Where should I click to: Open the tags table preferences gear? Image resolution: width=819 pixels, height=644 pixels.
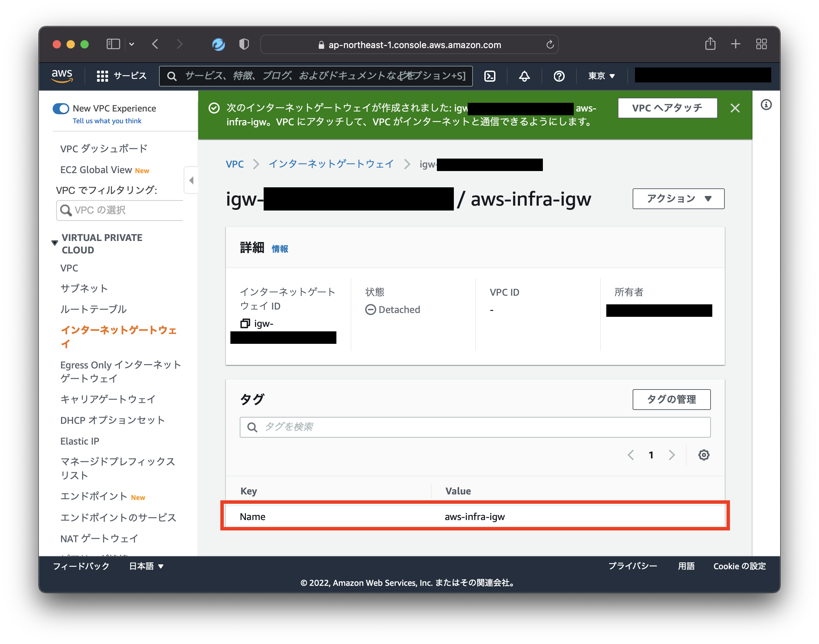point(703,455)
